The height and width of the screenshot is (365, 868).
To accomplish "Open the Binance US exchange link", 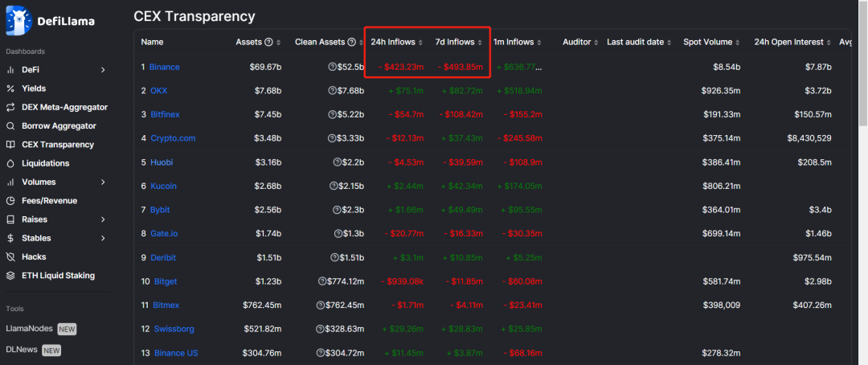I will pyautogui.click(x=176, y=353).
